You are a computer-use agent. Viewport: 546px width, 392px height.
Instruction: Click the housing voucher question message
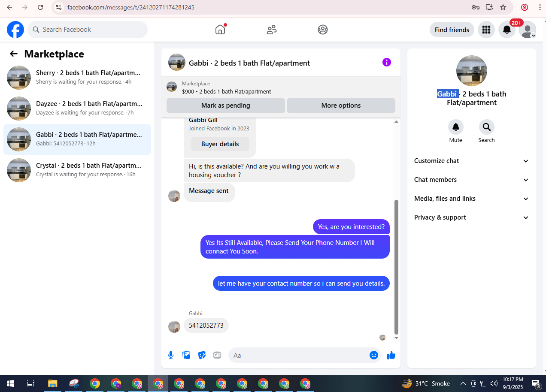pyautogui.click(x=269, y=170)
